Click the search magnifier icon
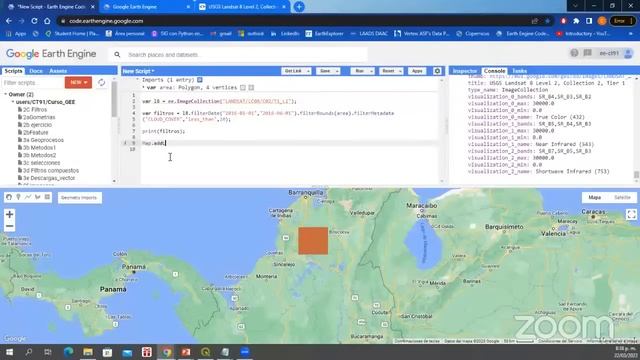The height and width of the screenshot is (360, 640). click(117, 55)
